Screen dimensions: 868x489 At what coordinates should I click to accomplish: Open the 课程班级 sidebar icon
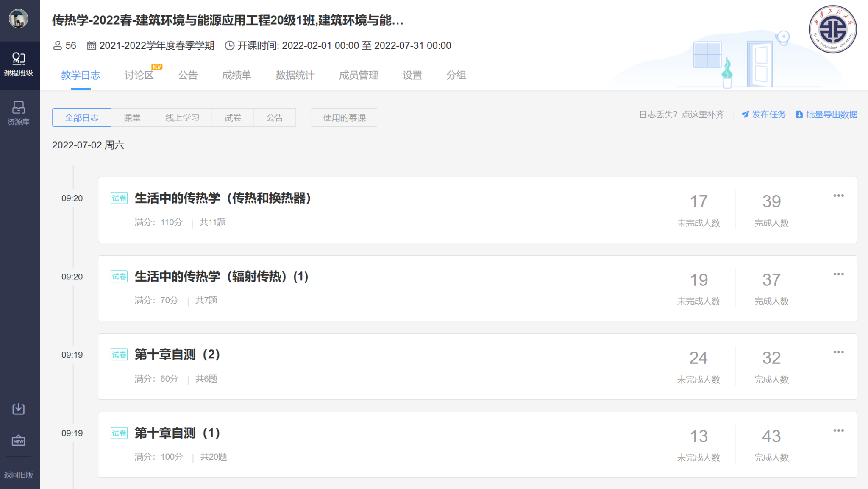pos(19,64)
